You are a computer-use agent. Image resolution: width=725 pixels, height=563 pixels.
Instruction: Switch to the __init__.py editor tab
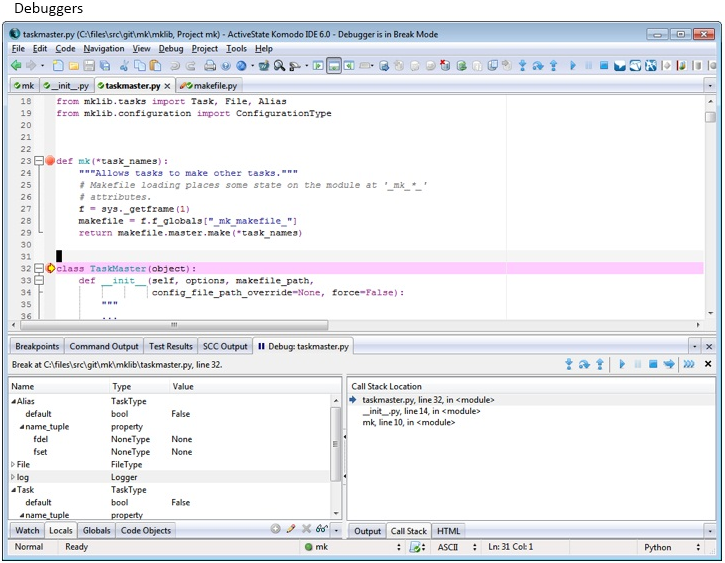(x=66, y=86)
